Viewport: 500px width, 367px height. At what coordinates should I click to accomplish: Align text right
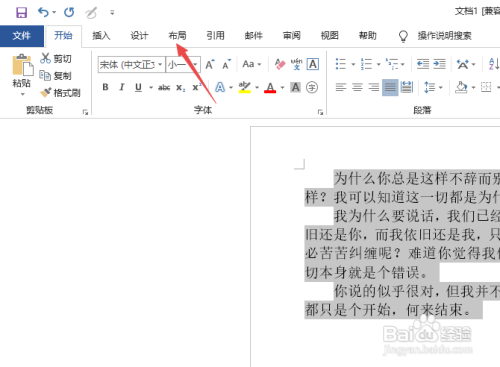pyautogui.click(x=373, y=87)
